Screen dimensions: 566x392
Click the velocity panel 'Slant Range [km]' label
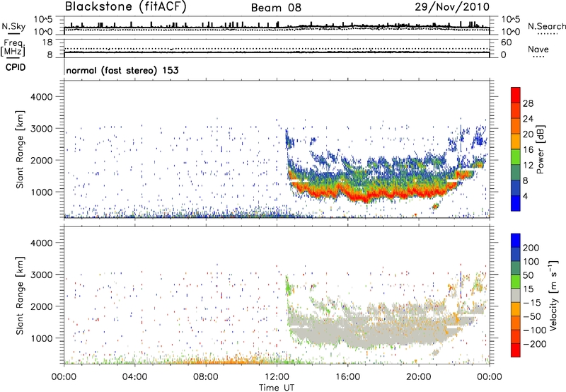click(20, 296)
